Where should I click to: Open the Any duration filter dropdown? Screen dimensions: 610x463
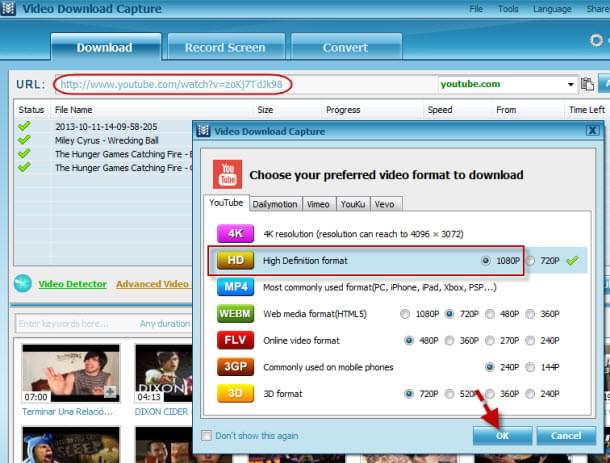[x=165, y=323]
